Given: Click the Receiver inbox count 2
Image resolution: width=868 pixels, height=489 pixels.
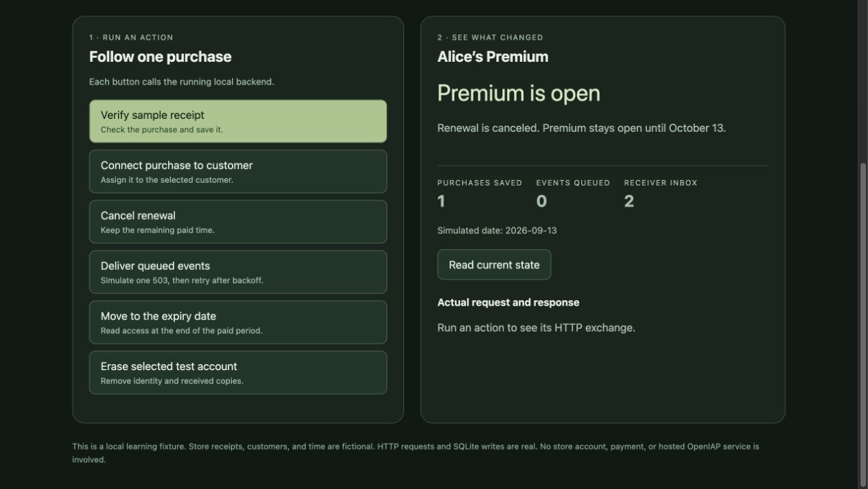Looking at the screenshot, I should click(629, 201).
